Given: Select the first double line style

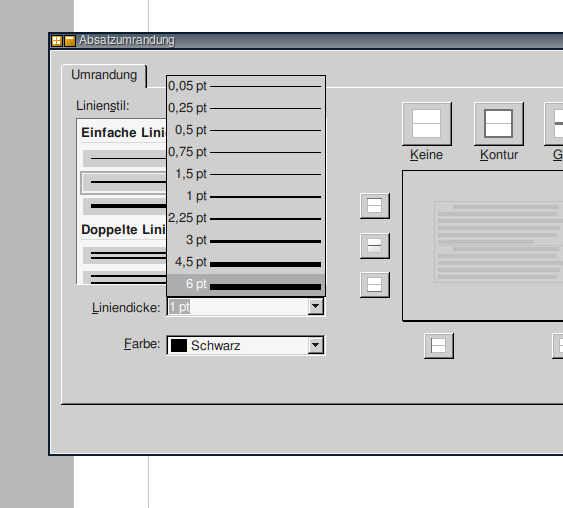Looking at the screenshot, I should coord(125,256).
